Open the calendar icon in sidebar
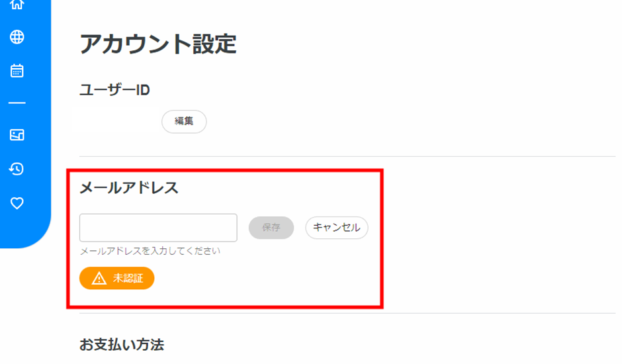The image size is (622, 364). [17, 71]
